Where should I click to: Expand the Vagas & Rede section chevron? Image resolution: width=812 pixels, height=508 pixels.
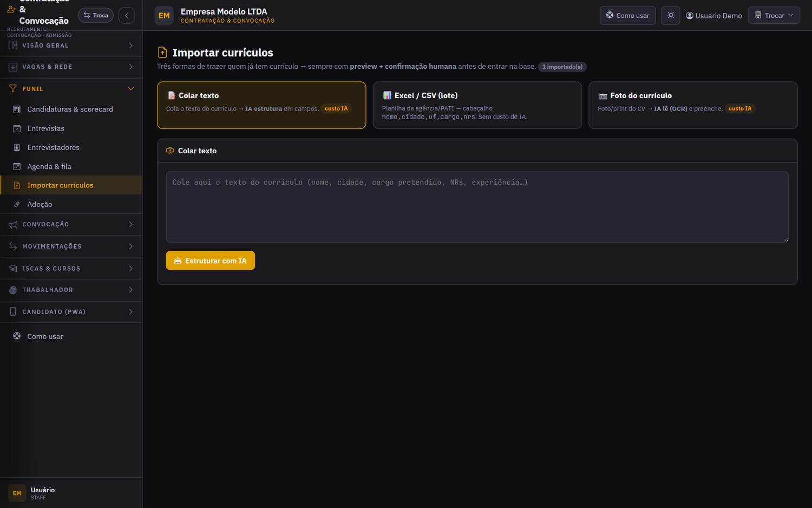(x=130, y=67)
